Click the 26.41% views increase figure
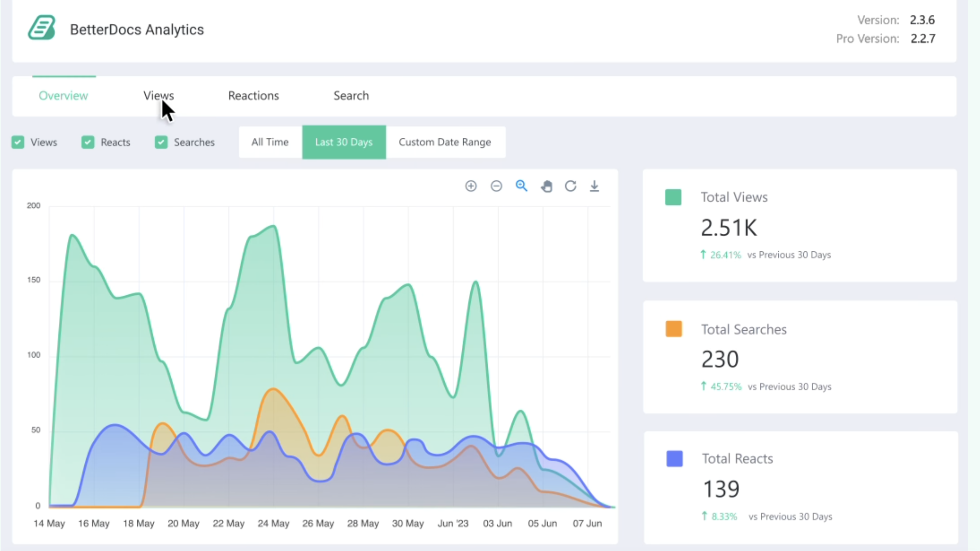 (x=725, y=255)
